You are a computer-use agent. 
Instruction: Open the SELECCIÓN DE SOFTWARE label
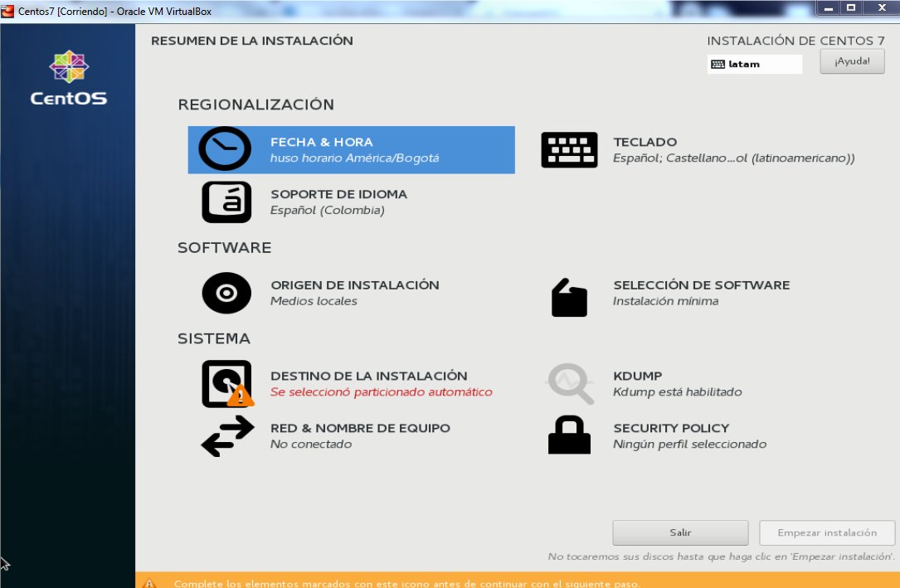tap(702, 284)
